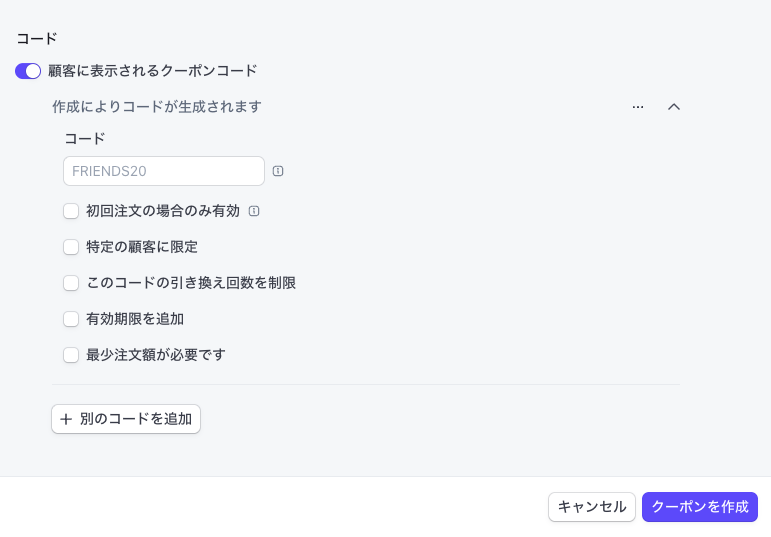Screen dimensions: 771x537
Task: Check the 初回注文の場合のみ有効 checkbox
Action: point(71,211)
